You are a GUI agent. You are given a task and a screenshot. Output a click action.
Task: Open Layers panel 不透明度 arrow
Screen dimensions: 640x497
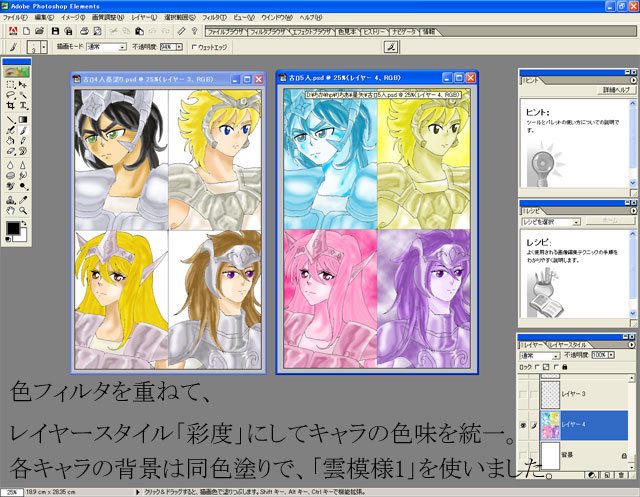tap(611, 355)
